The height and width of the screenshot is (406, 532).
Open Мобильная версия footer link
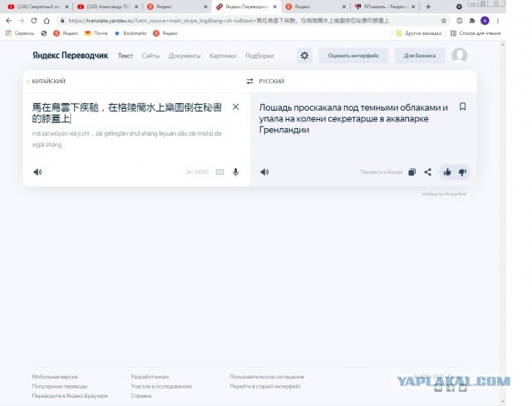pyautogui.click(x=55, y=377)
